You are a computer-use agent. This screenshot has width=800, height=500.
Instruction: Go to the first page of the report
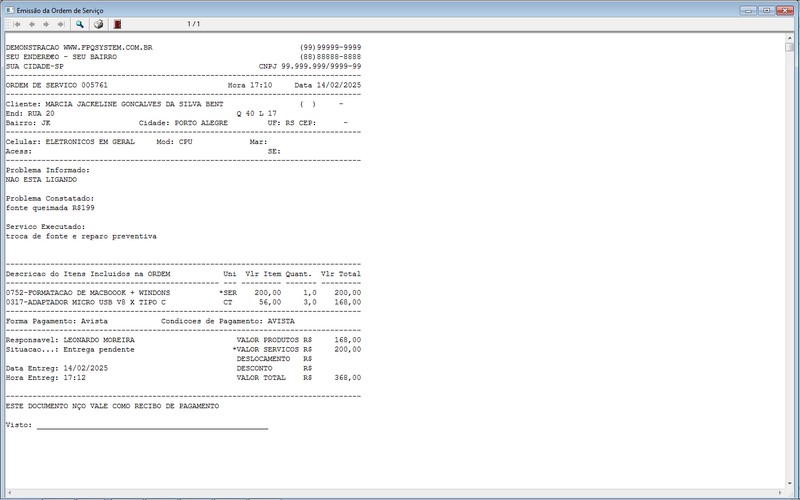pyautogui.click(x=16, y=23)
